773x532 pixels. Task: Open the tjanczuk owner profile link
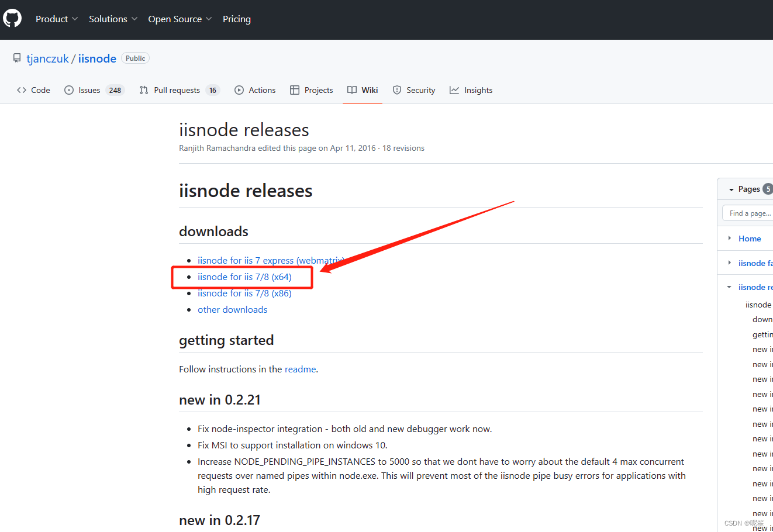[x=48, y=58]
